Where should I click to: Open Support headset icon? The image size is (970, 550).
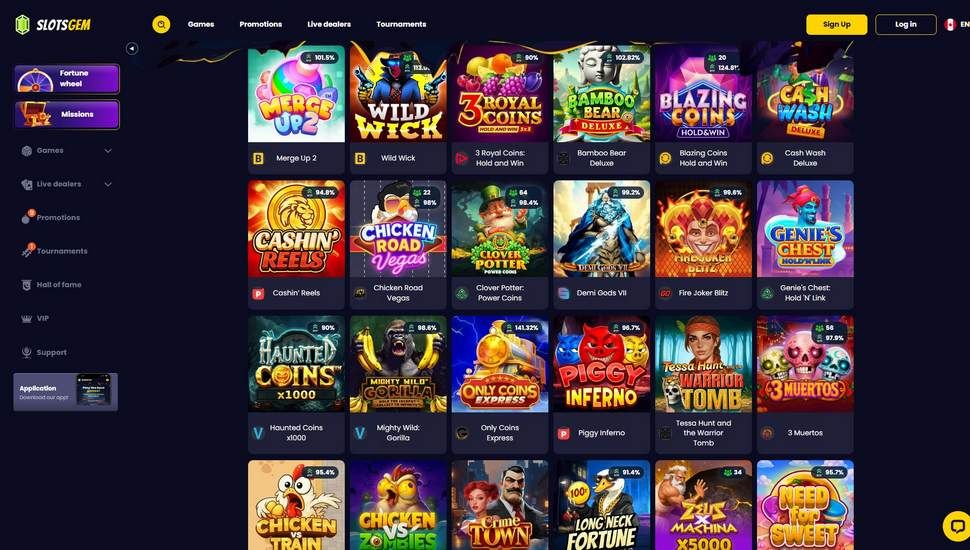click(27, 352)
